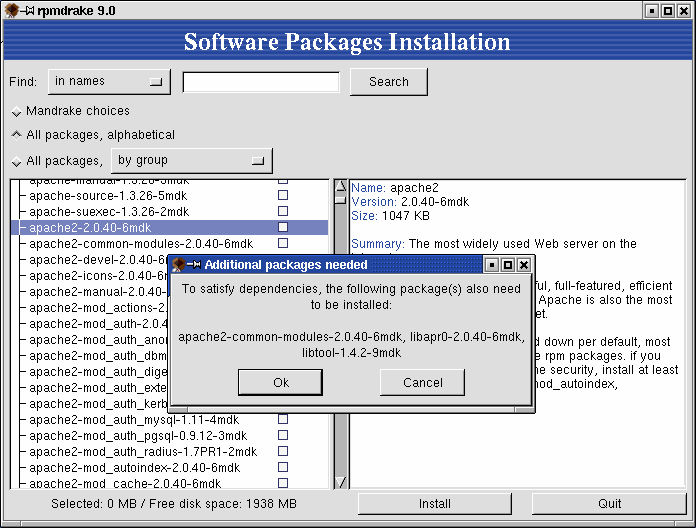
Task: Click the pin icon in the dialog title bar
Action: (x=194, y=265)
